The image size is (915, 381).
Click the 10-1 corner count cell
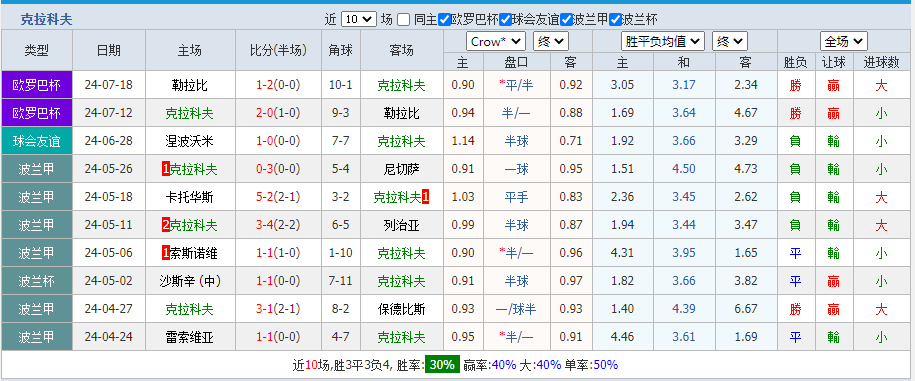coord(340,85)
